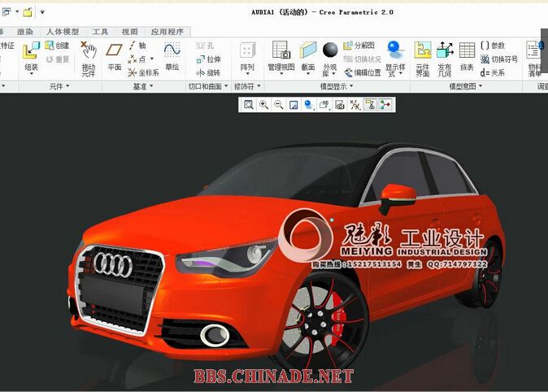Image resolution: width=548 pixels, height=392 pixels.
Task: Click the 管理视图 (Manage Views) icon
Action: [281, 55]
